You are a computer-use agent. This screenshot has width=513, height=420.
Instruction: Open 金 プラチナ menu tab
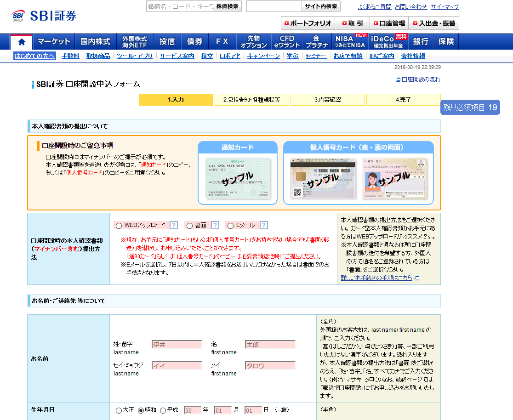[316, 41]
